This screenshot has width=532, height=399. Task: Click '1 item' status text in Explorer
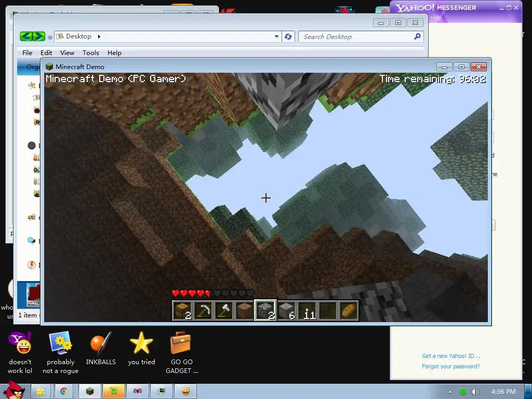(27, 315)
